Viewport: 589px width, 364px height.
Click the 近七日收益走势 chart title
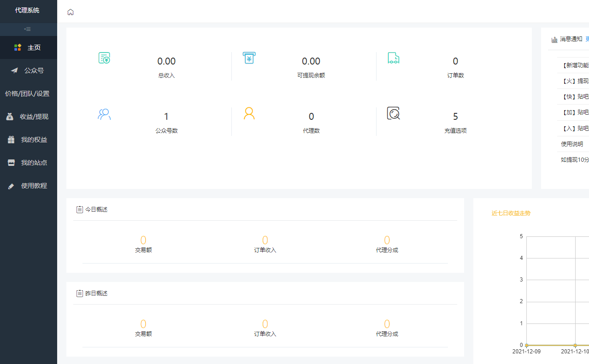pos(511,213)
